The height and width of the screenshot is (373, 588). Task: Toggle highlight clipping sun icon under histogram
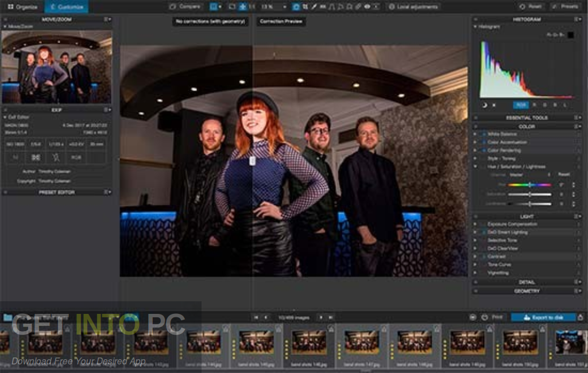coord(494,106)
